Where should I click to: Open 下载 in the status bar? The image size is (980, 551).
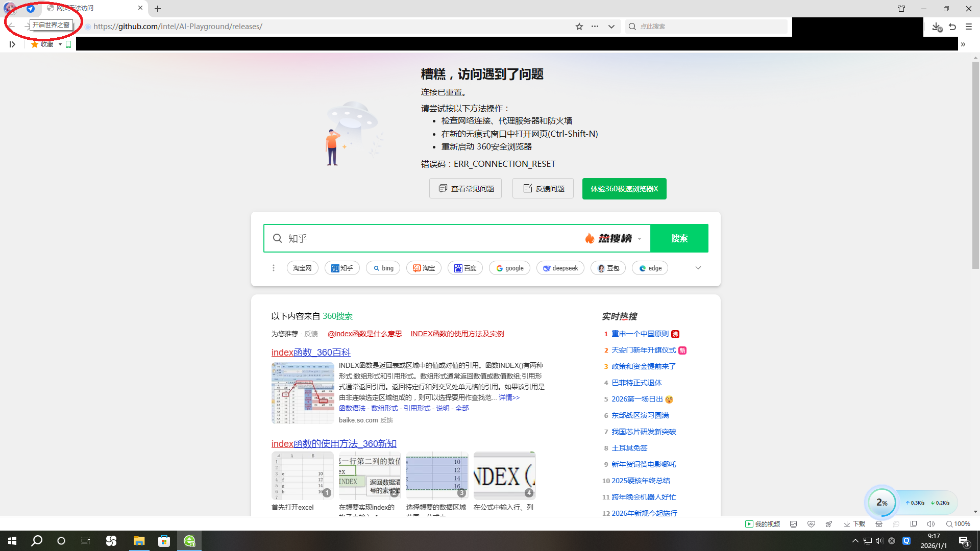854,524
